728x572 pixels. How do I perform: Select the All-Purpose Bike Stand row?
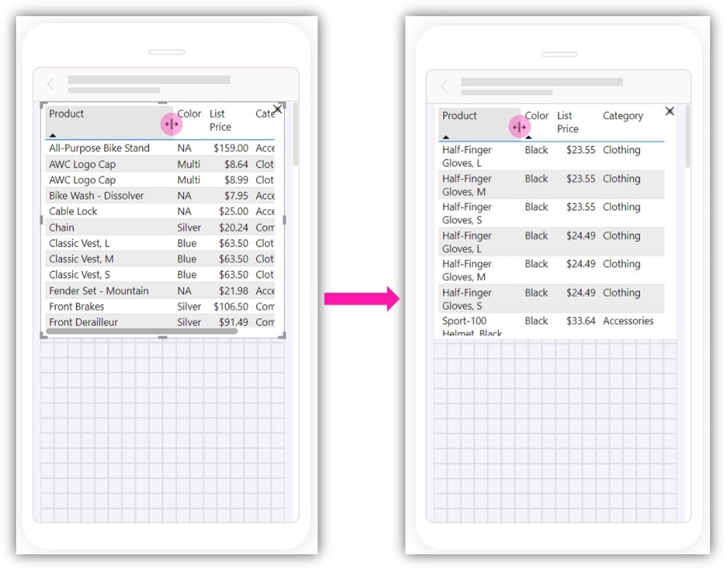(x=160, y=148)
